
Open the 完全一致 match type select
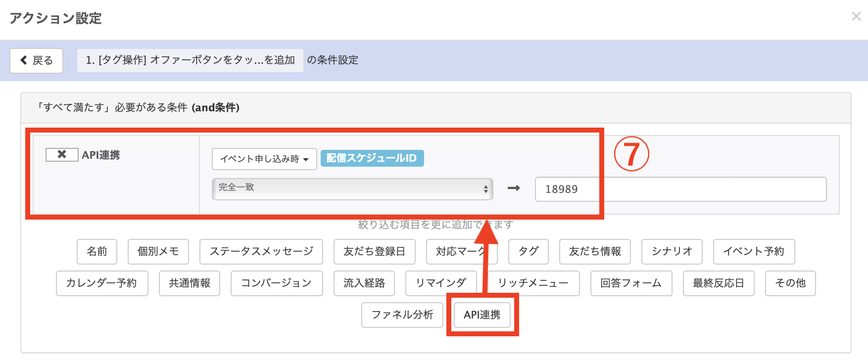point(352,189)
